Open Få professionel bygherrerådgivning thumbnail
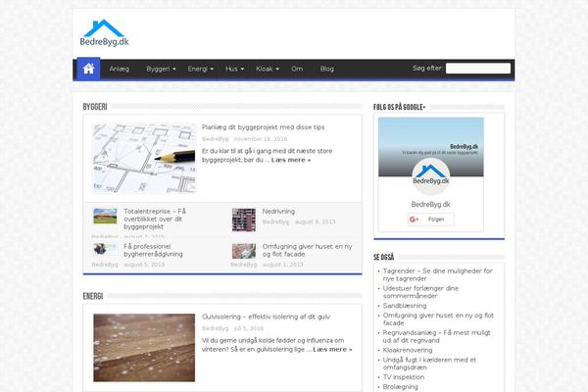588x392 pixels. click(105, 249)
